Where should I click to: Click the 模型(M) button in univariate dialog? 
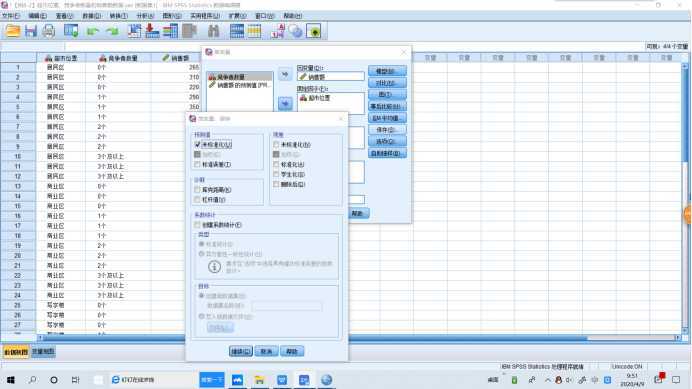[x=387, y=71]
